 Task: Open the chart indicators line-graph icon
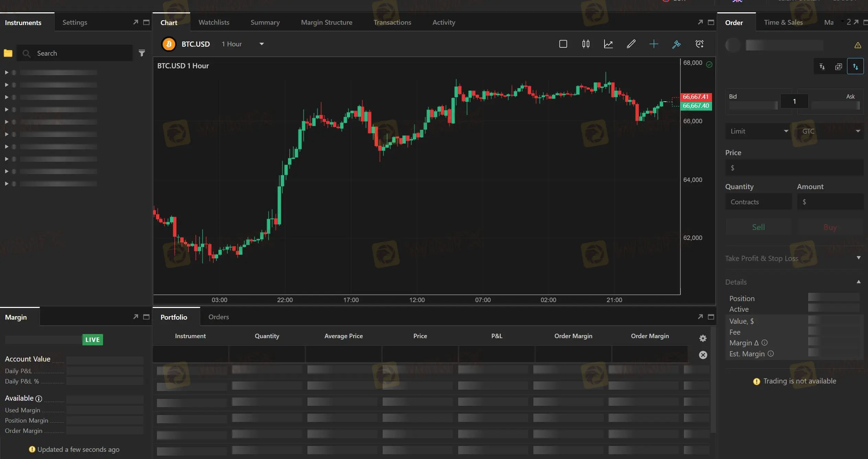click(608, 44)
